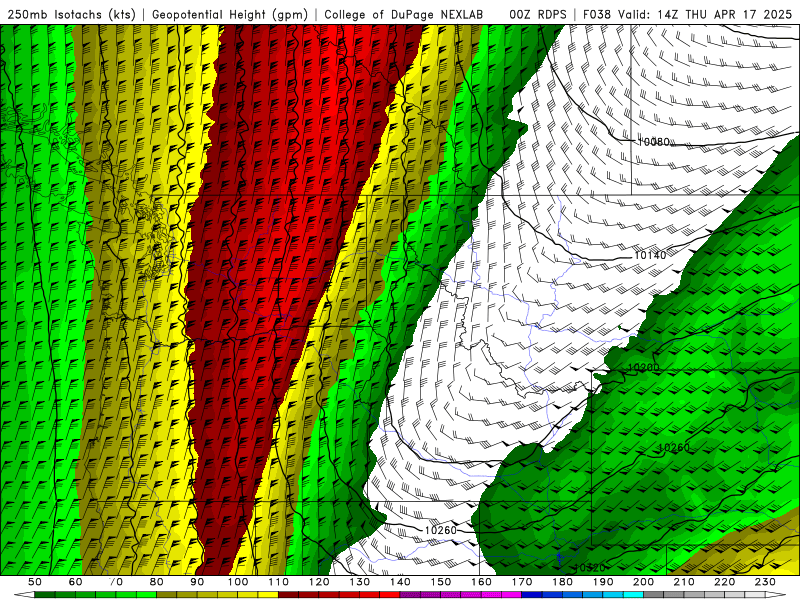Click the 10200 height contour label
Screen dimensions: 800x600
point(643,367)
